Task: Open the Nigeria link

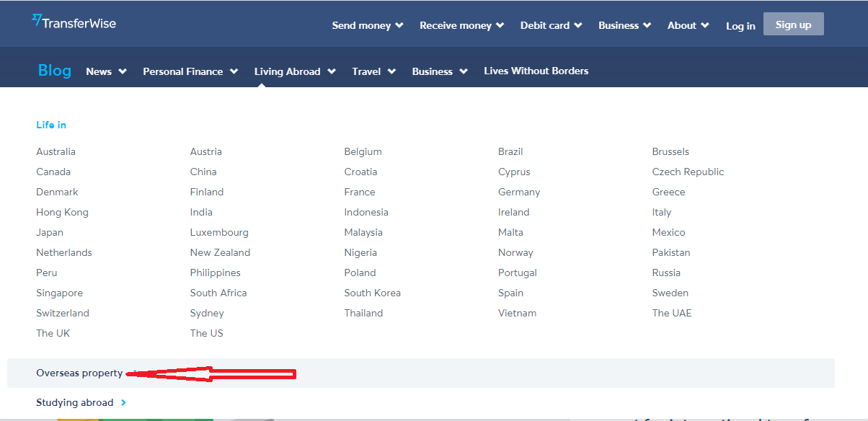Action: (360, 252)
